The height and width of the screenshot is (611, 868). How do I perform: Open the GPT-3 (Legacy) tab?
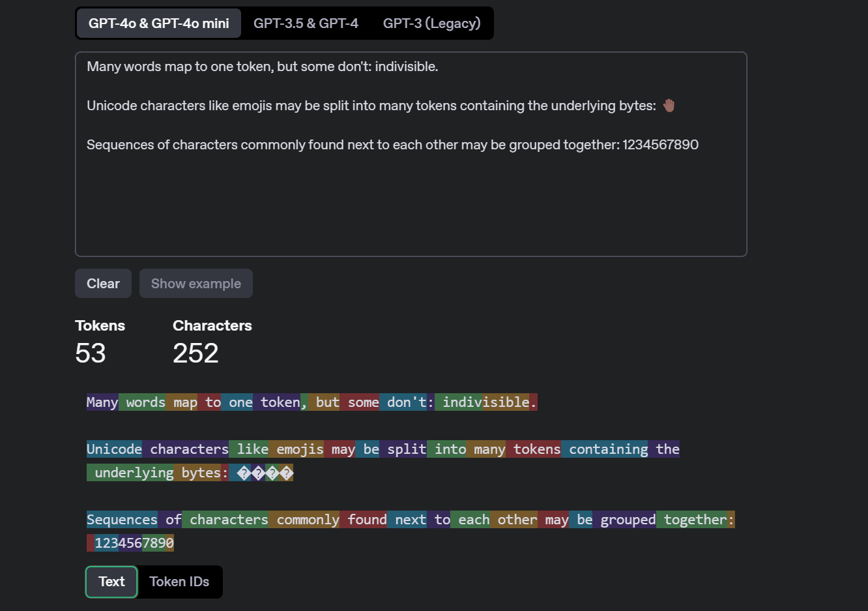(431, 23)
